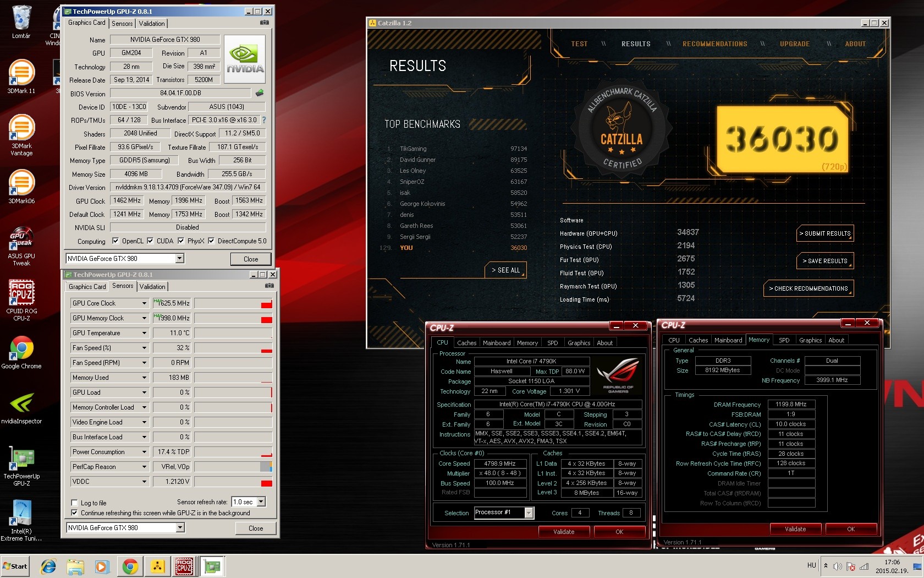Switch to the Sensors tab in the upper GPU-Z window
924x578 pixels.
pyautogui.click(x=122, y=24)
